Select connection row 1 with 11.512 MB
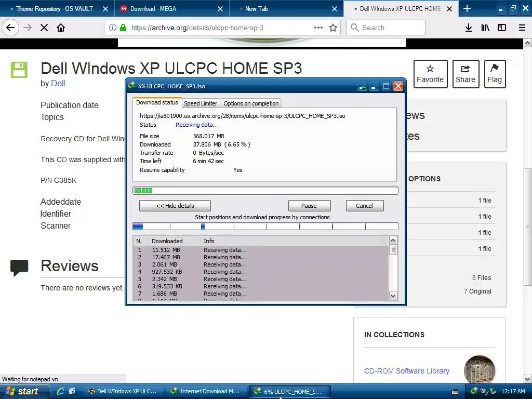The height and width of the screenshot is (399, 532). pyautogui.click(x=261, y=250)
